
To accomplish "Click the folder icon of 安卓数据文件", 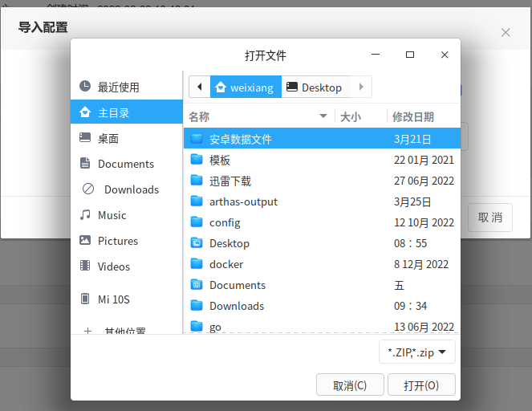I will (x=197, y=138).
